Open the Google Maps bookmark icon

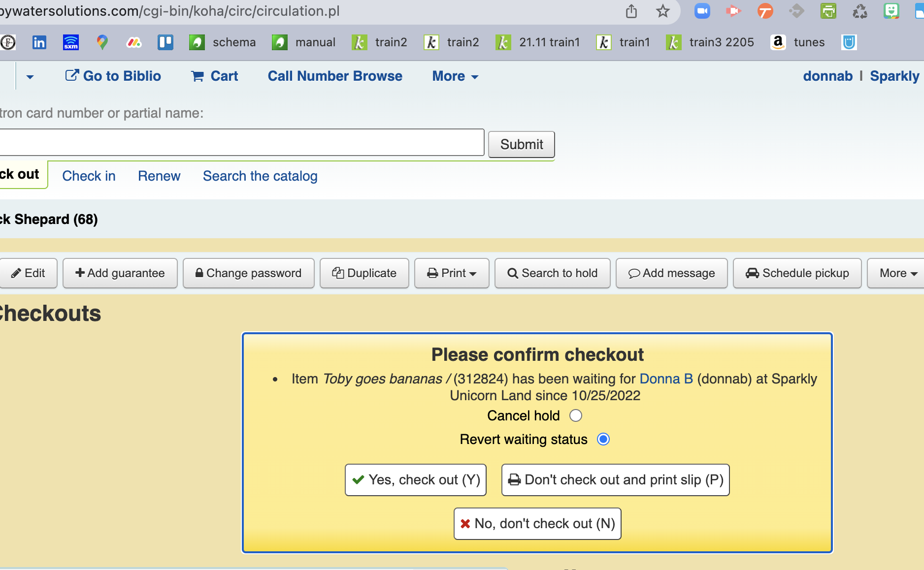pyautogui.click(x=102, y=42)
